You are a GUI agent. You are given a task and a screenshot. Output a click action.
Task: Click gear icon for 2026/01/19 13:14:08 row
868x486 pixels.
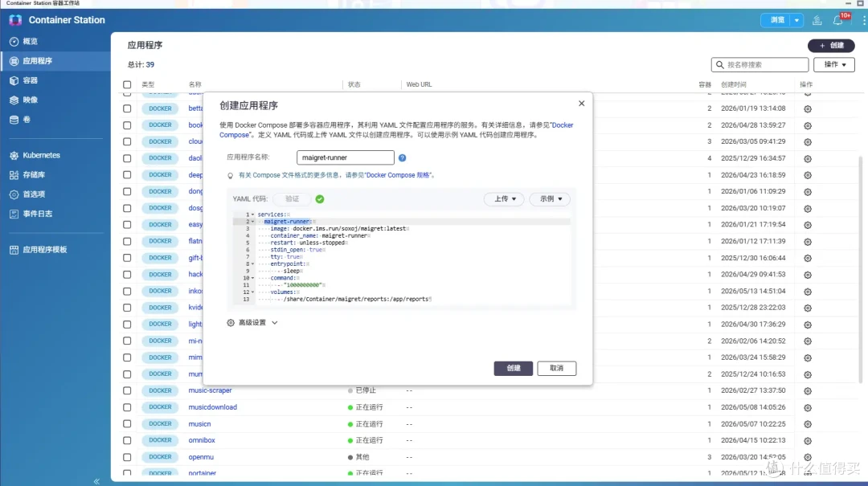pyautogui.click(x=808, y=109)
